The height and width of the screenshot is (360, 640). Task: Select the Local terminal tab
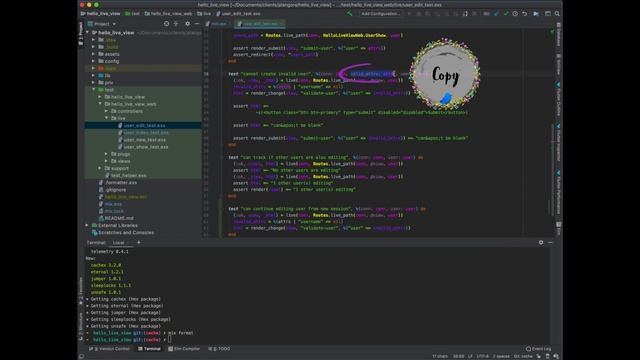pyautogui.click(x=118, y=242)
